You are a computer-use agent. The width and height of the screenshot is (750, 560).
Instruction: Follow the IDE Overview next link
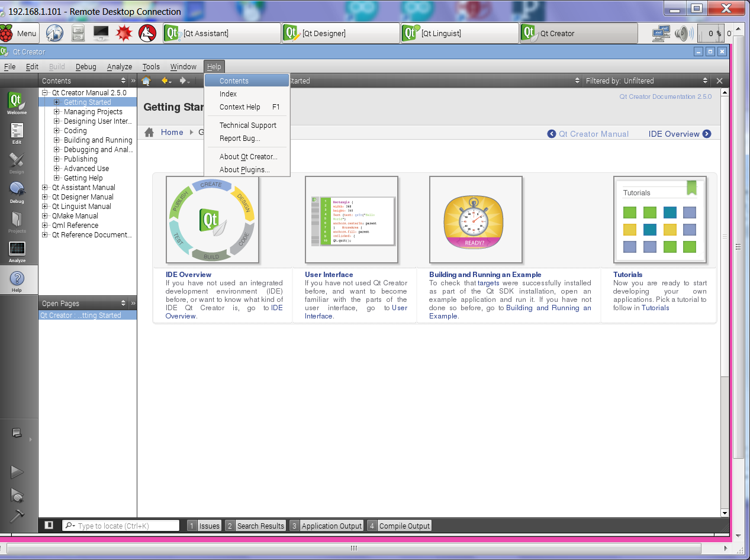(679, 134)
